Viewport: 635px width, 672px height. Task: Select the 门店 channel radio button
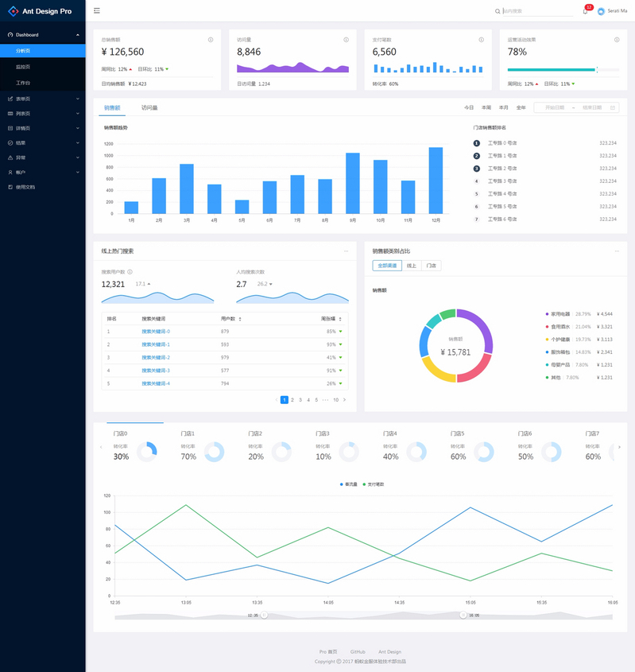point(432,266)
